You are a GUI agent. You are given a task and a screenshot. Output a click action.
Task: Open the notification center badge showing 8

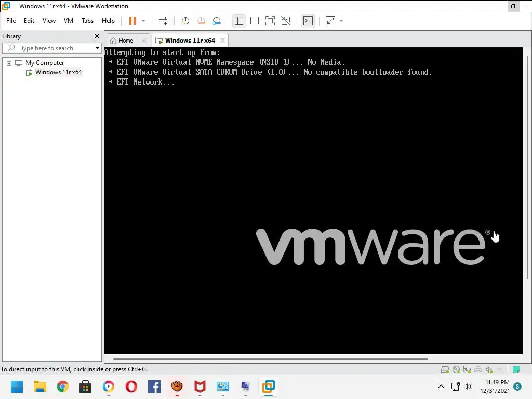point(517,387)
